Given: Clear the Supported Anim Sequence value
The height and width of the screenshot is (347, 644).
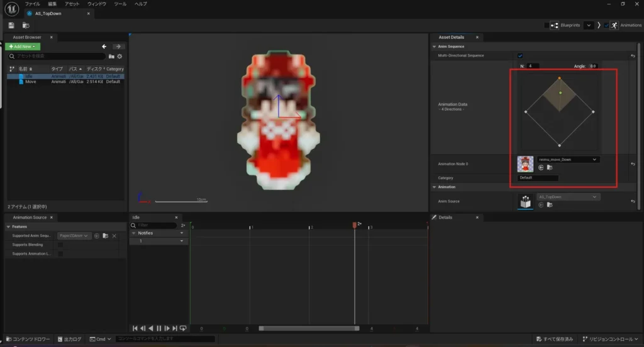Looking at the screenshot, I should [114, 236].
